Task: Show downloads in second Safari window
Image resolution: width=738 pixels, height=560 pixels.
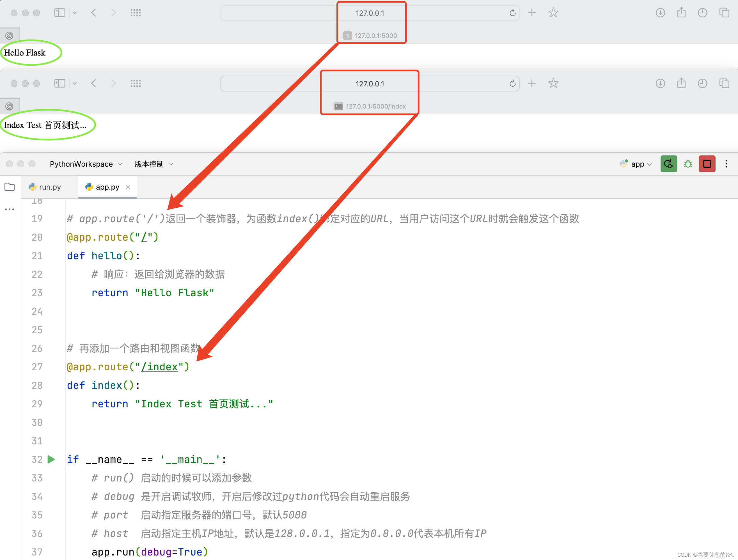Action: (x=660, y=83)
